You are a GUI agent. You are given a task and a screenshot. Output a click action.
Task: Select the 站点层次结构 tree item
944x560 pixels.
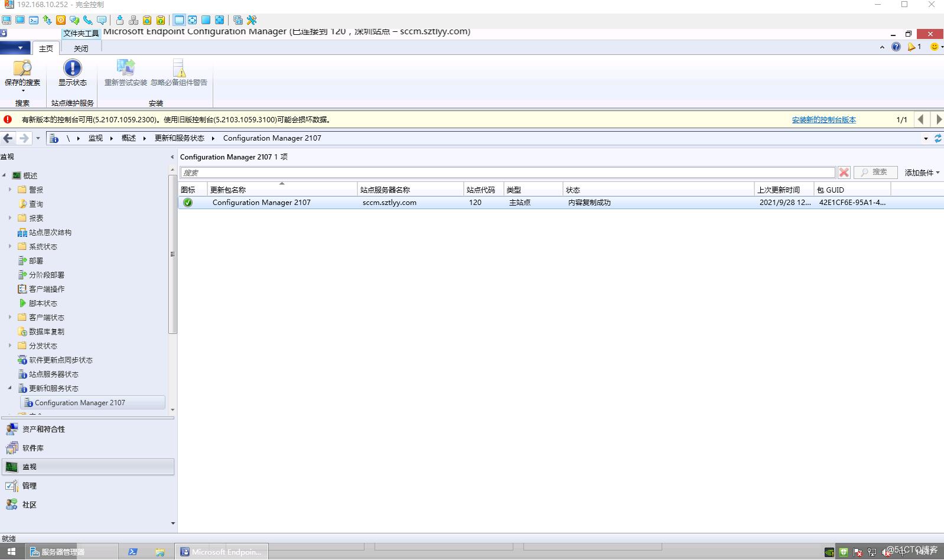pyautogui.click(x=44, y=232)
